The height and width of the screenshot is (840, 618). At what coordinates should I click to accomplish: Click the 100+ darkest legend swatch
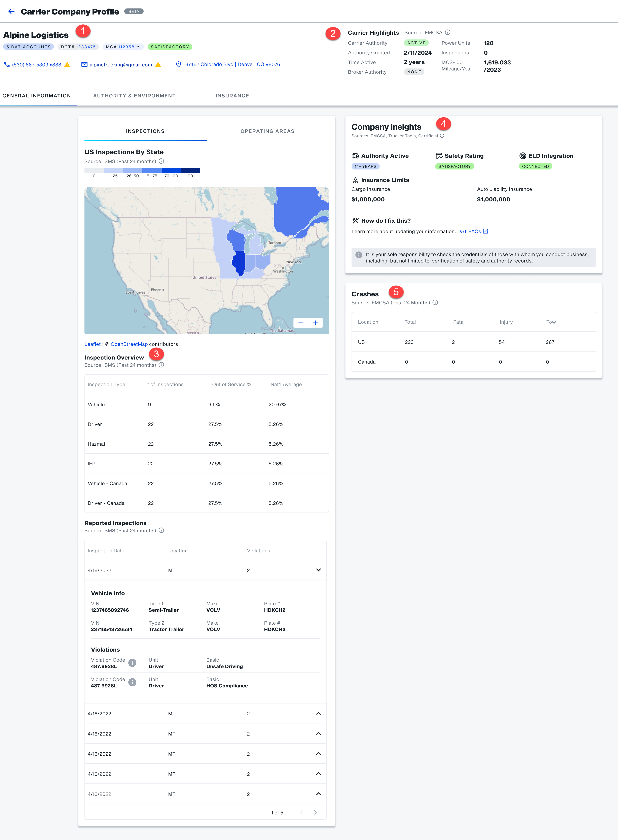190,171
